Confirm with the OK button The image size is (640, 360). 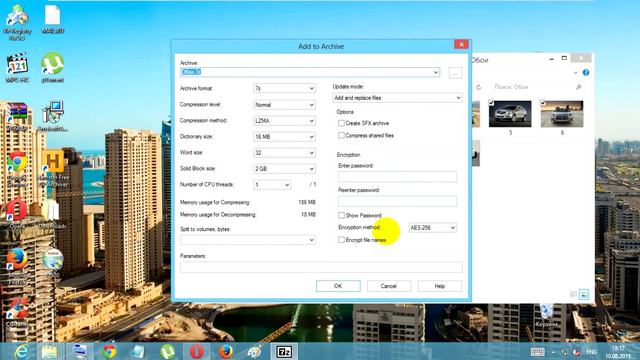click(338, 286)
